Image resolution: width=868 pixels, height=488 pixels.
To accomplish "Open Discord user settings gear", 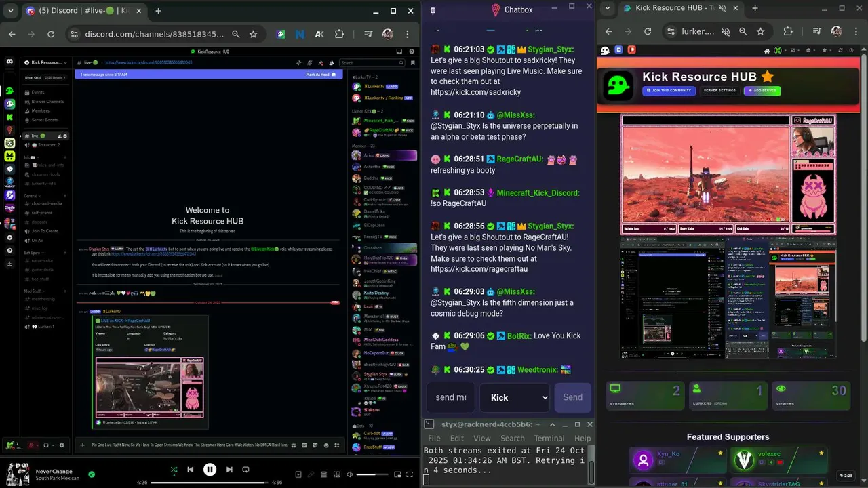I will 62,445.
